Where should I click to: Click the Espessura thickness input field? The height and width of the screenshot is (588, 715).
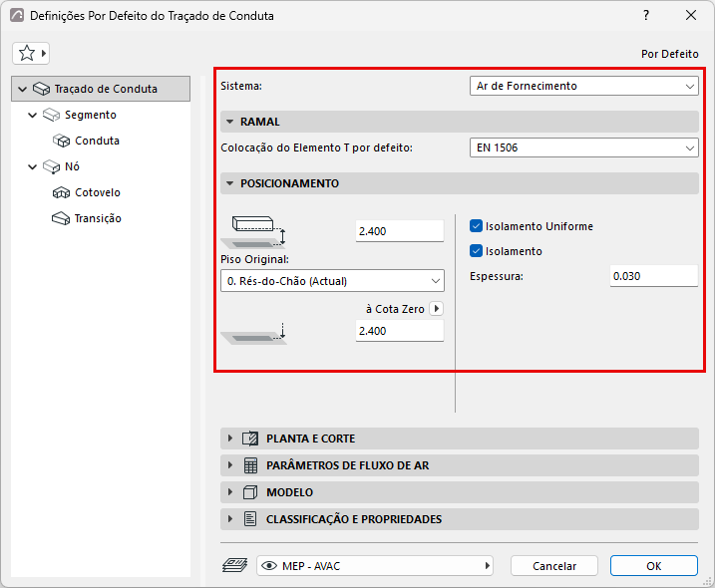[x=654, y=276]
